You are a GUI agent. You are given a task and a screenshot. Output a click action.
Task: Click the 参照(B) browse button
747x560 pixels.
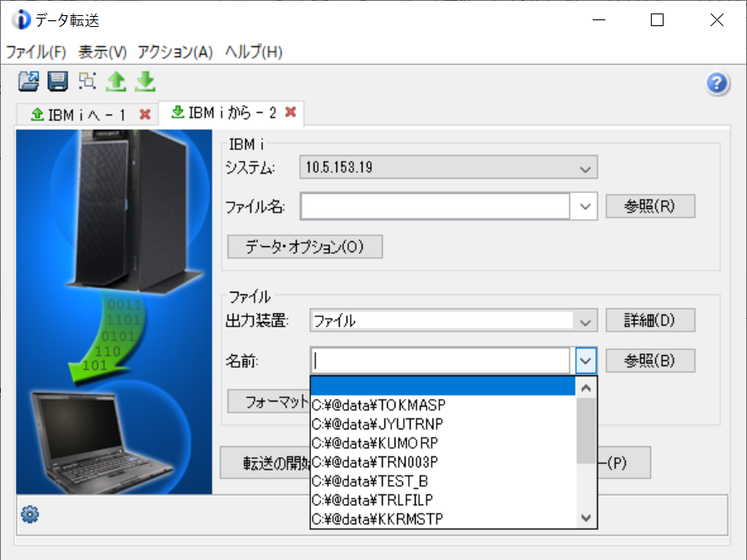click(x=650, y=361)
